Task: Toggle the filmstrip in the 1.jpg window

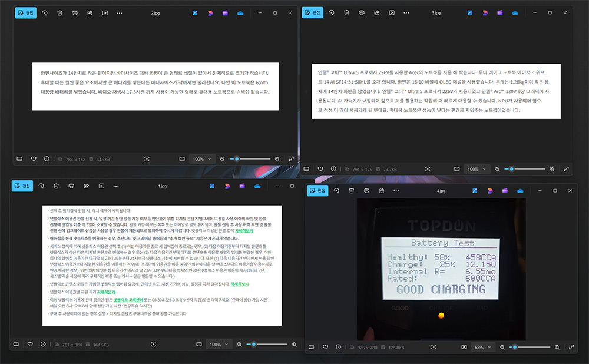Action: (x=16, y=344)
